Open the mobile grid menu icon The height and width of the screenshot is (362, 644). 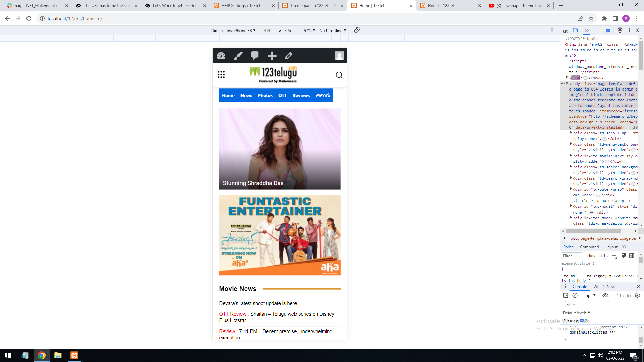point(221,74)
